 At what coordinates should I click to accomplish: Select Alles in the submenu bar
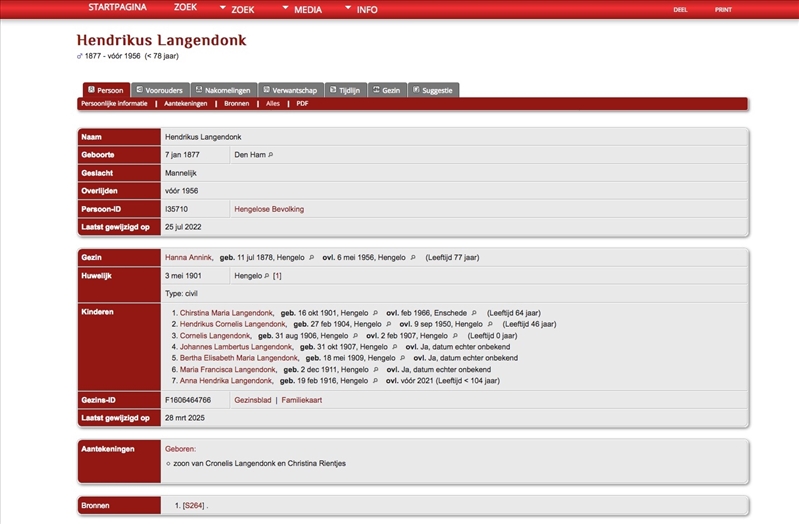[273, 103]
